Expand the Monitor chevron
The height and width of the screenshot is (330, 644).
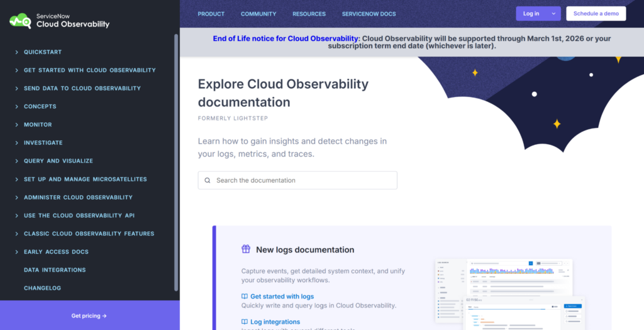pyautogui.click(x=17, y=125)
